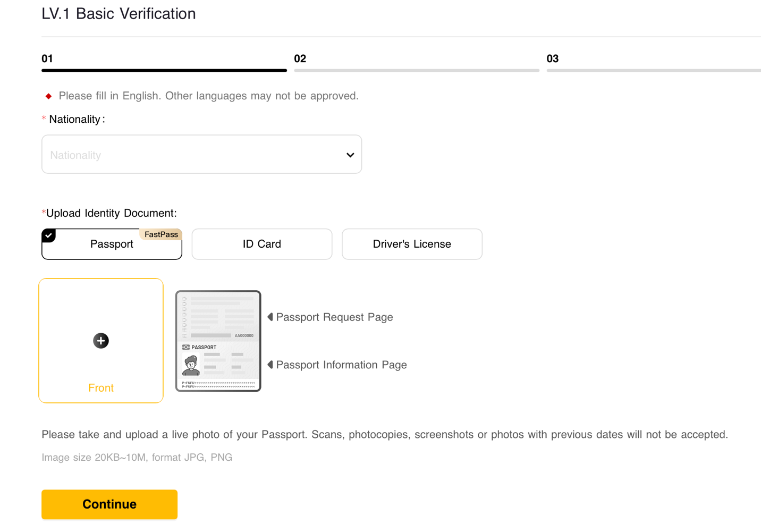Image resolution: width=761 pixels, height=532 pixels.
Task: Click the arrow beside Passport Request Page
Action: (270, 317)
